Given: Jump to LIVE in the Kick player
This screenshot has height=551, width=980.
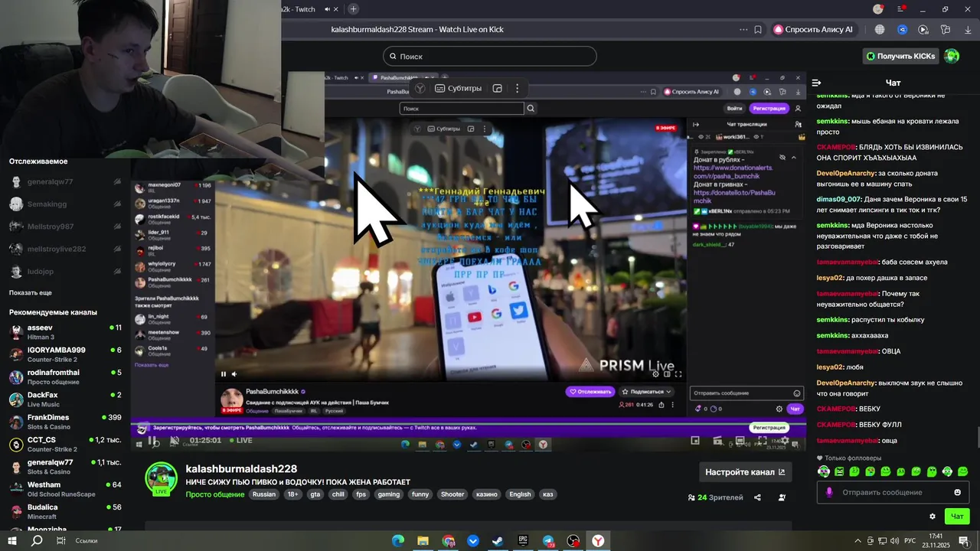Looking at the screenshot, I should (240, 441).
